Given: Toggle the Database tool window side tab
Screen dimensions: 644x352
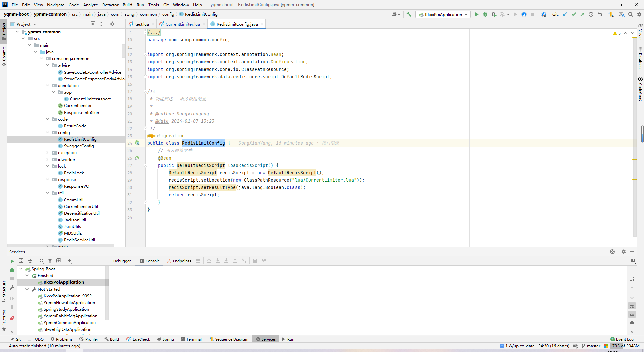Looking at the screenshot, I should [640, 58].
